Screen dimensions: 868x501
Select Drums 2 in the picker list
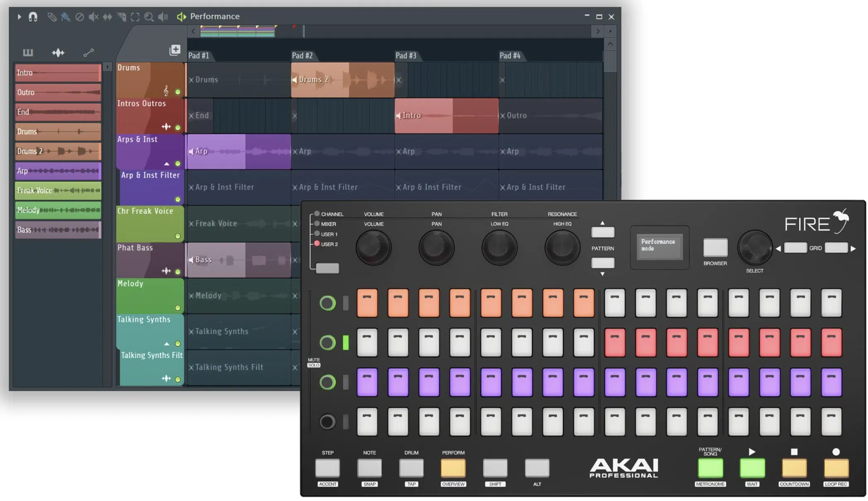pos(58,151)
